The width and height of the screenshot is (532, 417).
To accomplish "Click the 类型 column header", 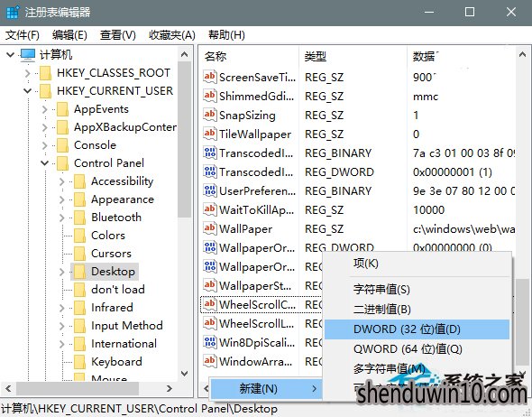I will point(316,56).
